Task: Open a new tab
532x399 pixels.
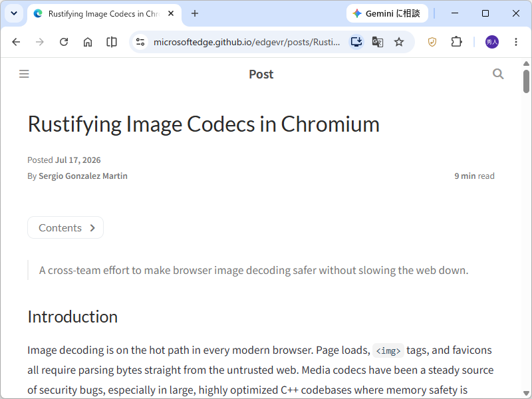Action: pyautogui.click(x=195, y=13)
